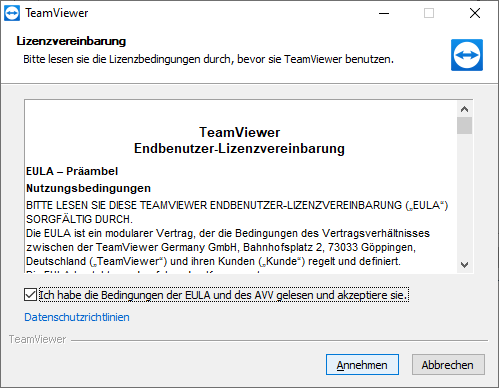Click the 'Lizenzvereinbarung' heading
This screenshot has width=499, height=388.
click(71, 41)
